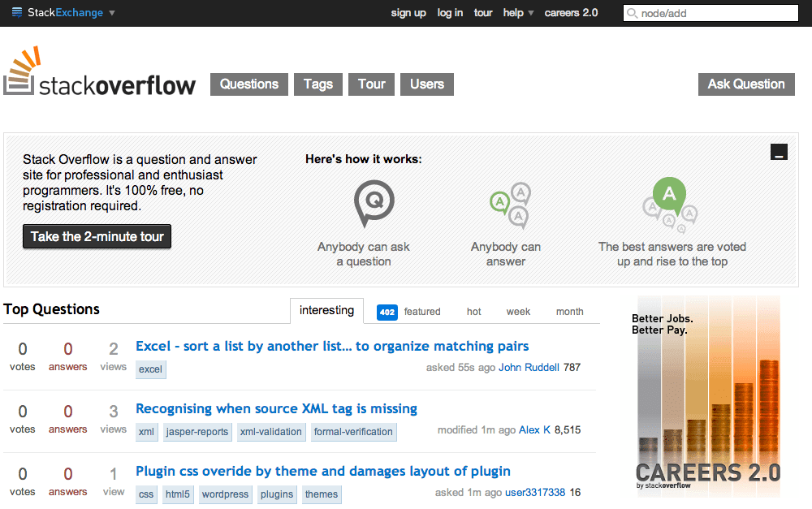Click the 0 answers count on Excel question
The image size is (812, 509).
pos(68,356)
